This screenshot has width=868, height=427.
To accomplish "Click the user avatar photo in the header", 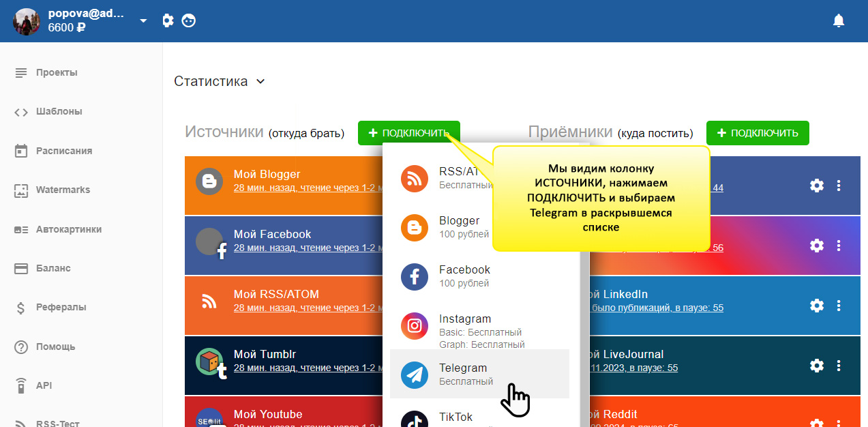I will [x=27, y=22].
